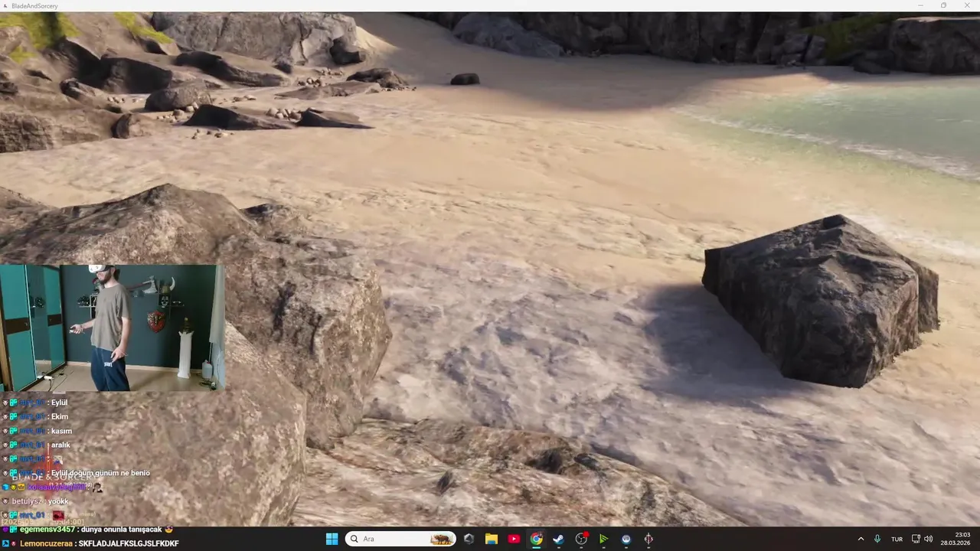Open the TUR keyboard language switcher
The image size is (980, 551).
click(897, 539)
